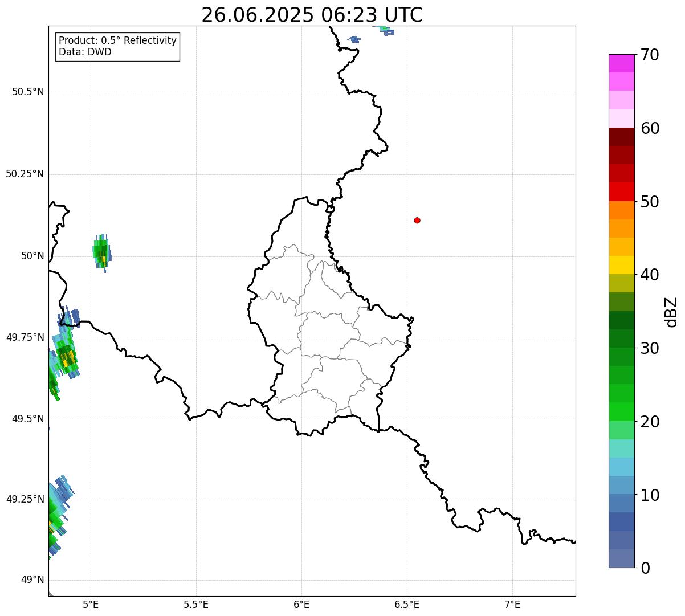This screenshot has height=616, width=685.
Task: Click the small blue echo at the top border
Action: click(354, 39)
